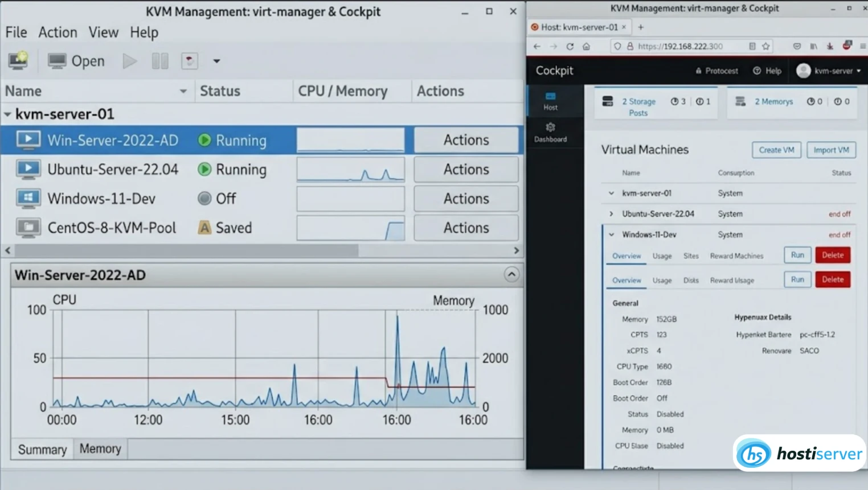This screenshot has width=868, height=490.
Task: Open the kvm-server user dropdown
Action: 829,71
